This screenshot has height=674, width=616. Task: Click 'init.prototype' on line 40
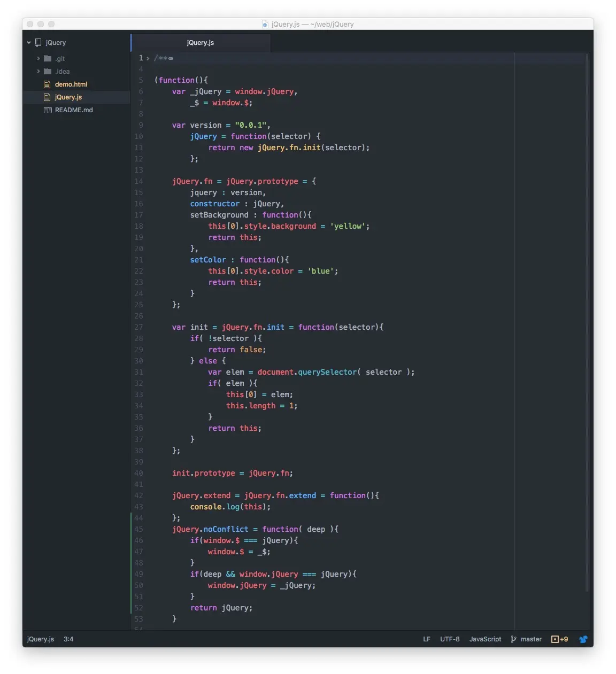pyautogui.click(x=204, y=474)
